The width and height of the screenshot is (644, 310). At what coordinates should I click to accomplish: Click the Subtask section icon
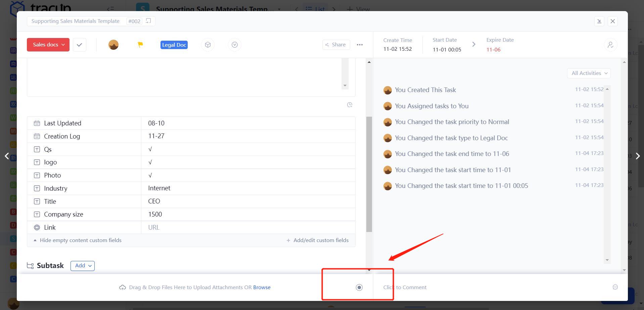click(30, 266)
